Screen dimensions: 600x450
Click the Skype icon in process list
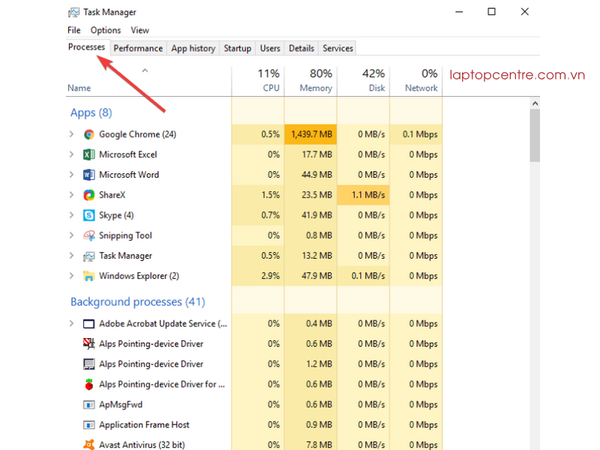tap(89, 215)
